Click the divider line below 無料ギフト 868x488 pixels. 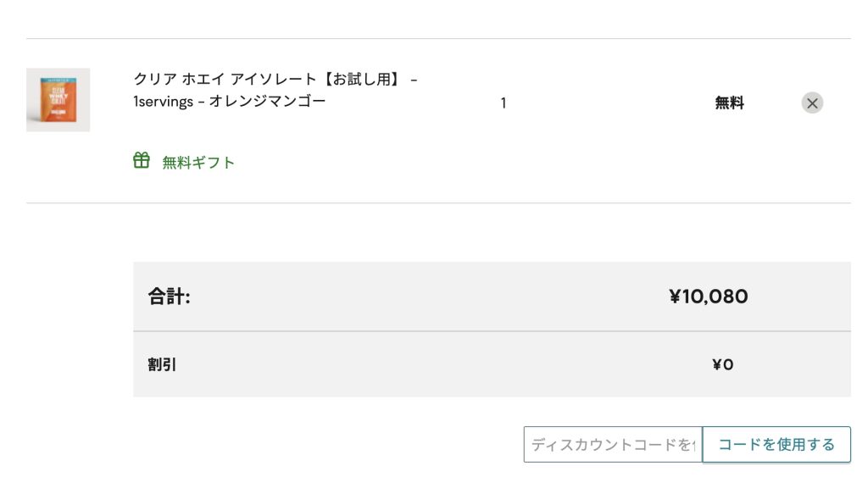click(438, 203)
